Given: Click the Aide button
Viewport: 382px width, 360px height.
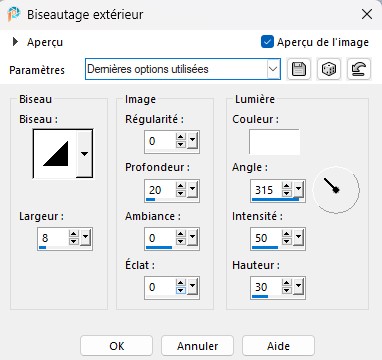Looking at the screenshot, I should click(278, 346).
